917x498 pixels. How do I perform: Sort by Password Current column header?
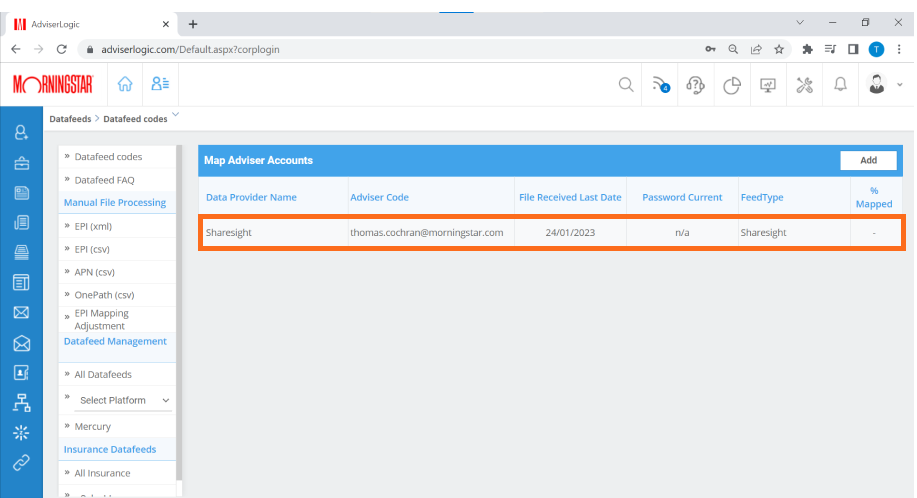(682, 197)
